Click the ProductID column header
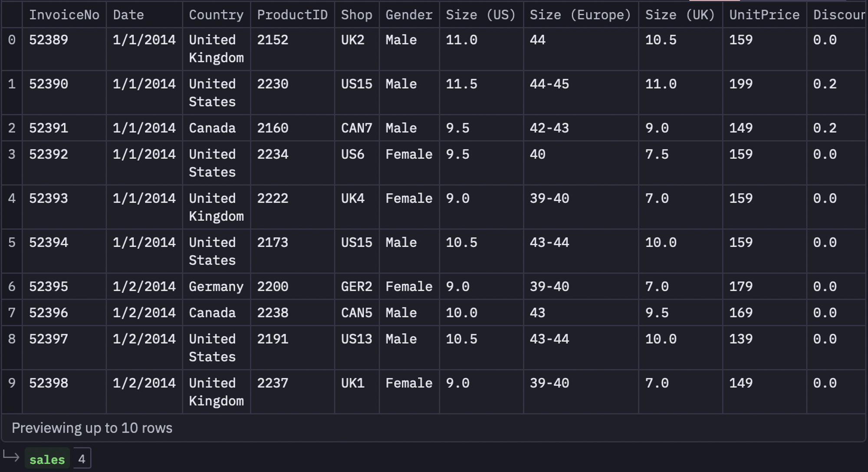Image resolution: width=868 pixels, height=472 pixels. 292,15
